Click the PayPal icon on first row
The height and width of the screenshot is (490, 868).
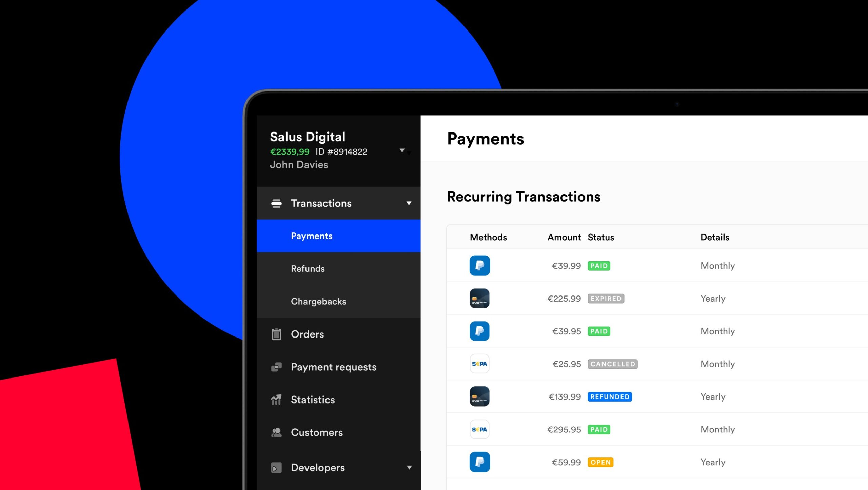(479, 265)
